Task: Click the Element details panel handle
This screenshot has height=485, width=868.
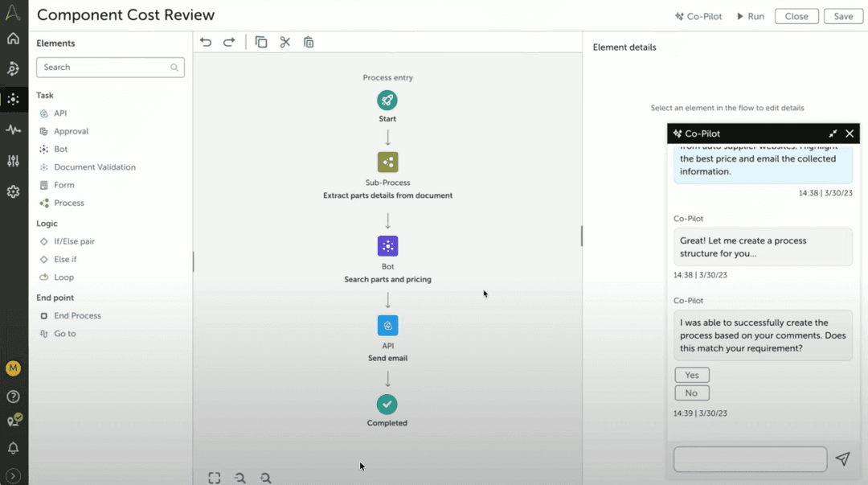Action: (x=581, y=236)
